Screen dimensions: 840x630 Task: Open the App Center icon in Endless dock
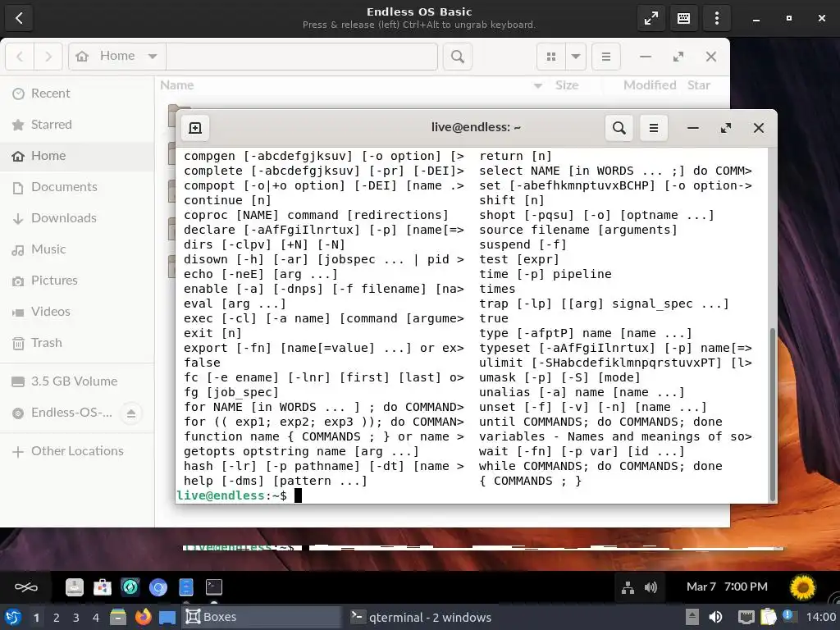(x=103, y=587)
